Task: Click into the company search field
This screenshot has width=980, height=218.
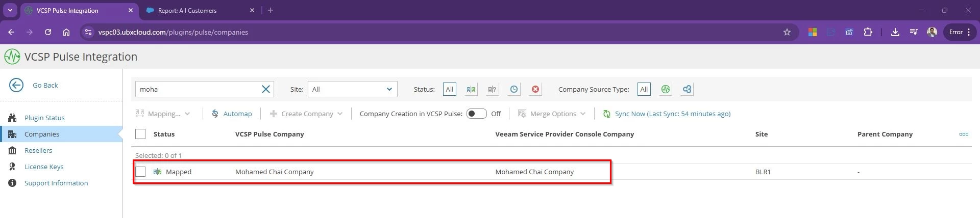Action: [198, 89]
